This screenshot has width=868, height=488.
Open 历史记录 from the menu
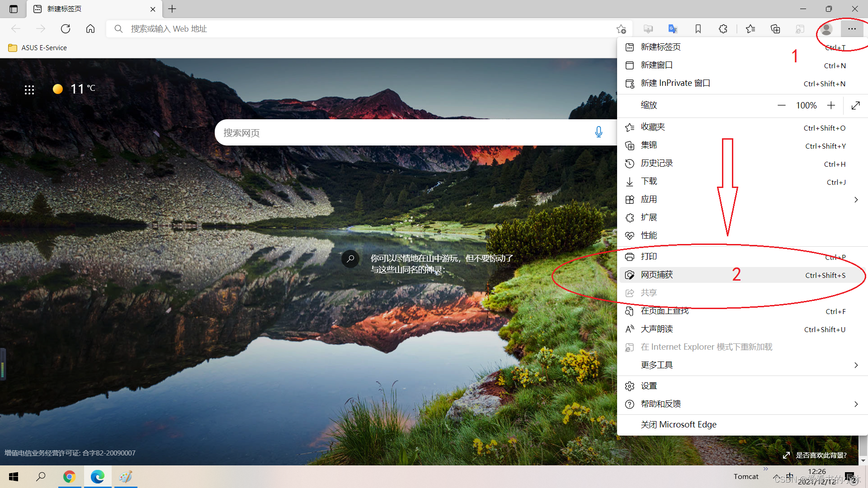click(741, 164)
